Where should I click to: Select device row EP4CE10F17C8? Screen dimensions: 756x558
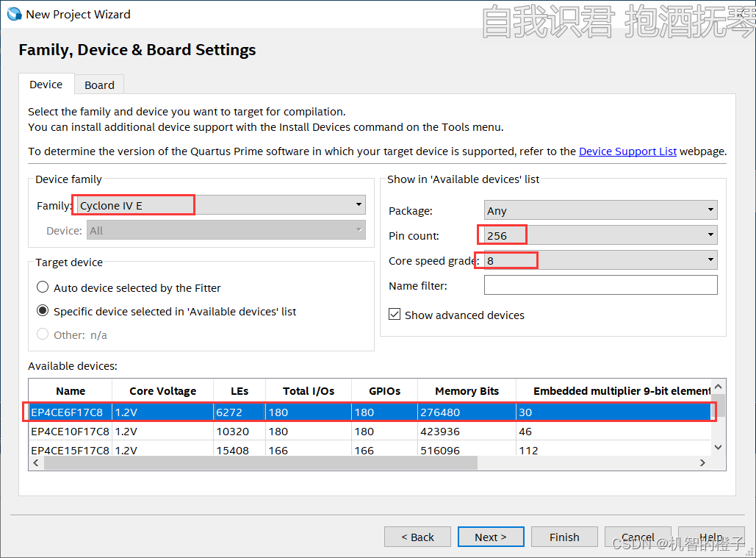[370, 431]
